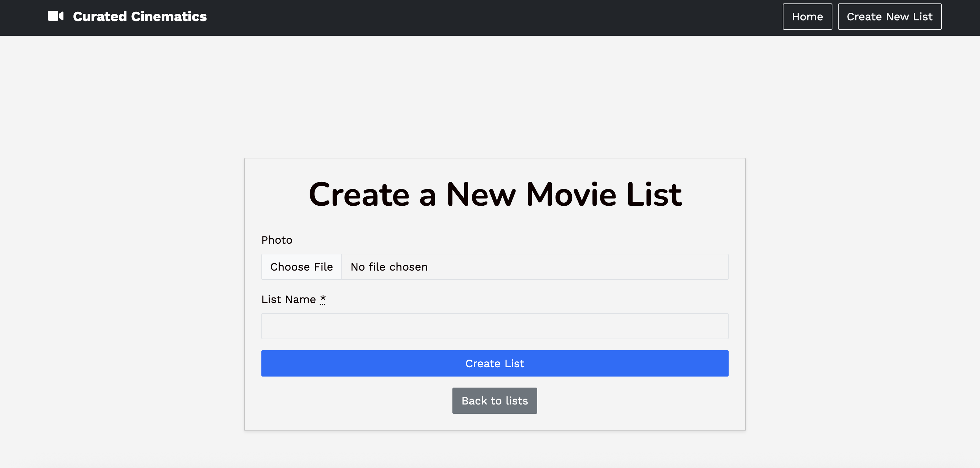Open the Create New List navigation button
This screenshot has width=980, height=468.
click(x=889, y=16)
